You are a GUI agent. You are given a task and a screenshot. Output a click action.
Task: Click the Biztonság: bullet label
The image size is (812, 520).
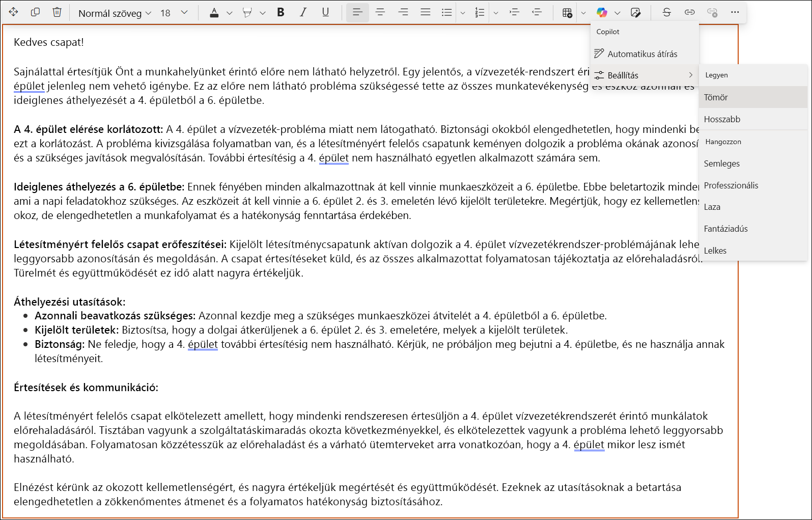[x=60, y=344]
